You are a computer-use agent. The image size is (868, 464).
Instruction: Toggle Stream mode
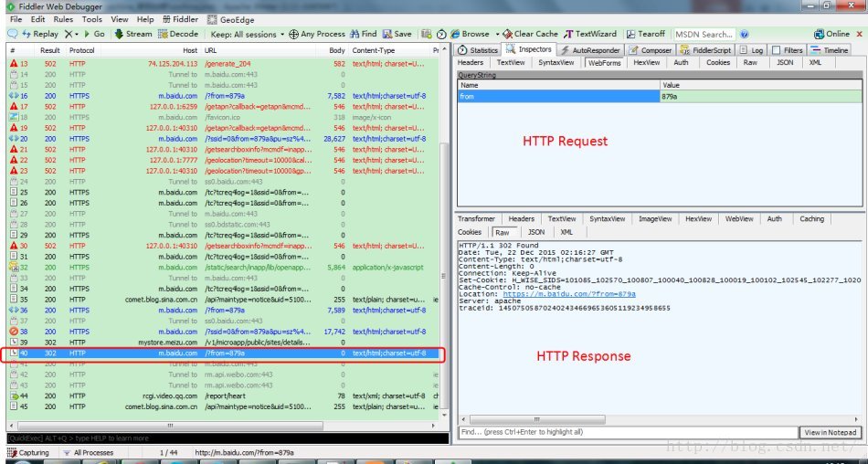tap(132, 34)
